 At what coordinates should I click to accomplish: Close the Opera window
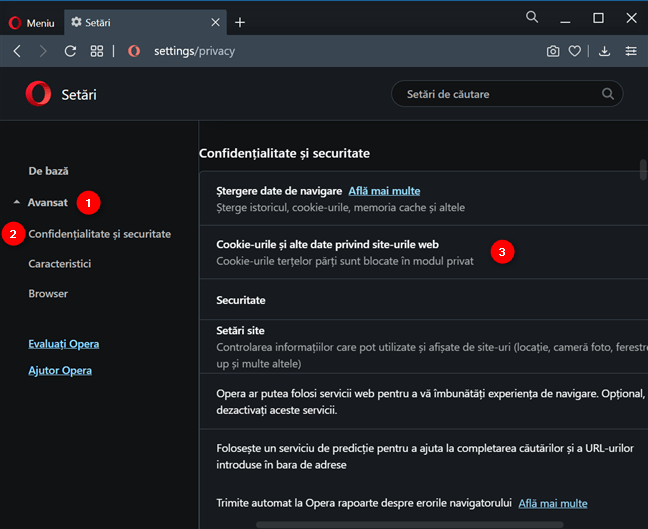(x=631, y=18)
